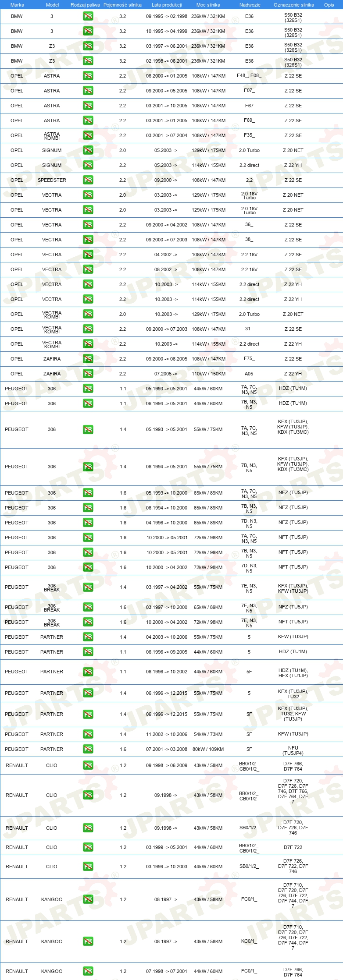Select the 11.2002 -> 10.2006 production years cell
The width and height of the screenshot is (343, 980).
pos(167,734)
